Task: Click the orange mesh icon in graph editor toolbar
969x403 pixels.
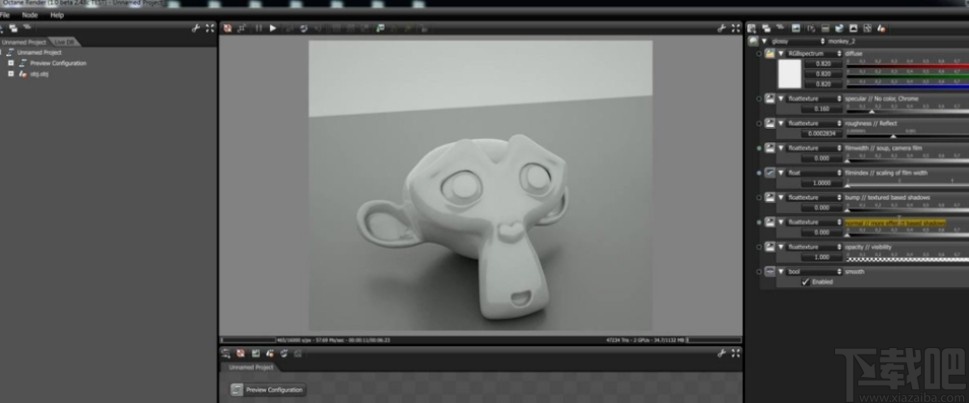Action: pyautogui.click(x=269, y=354)
